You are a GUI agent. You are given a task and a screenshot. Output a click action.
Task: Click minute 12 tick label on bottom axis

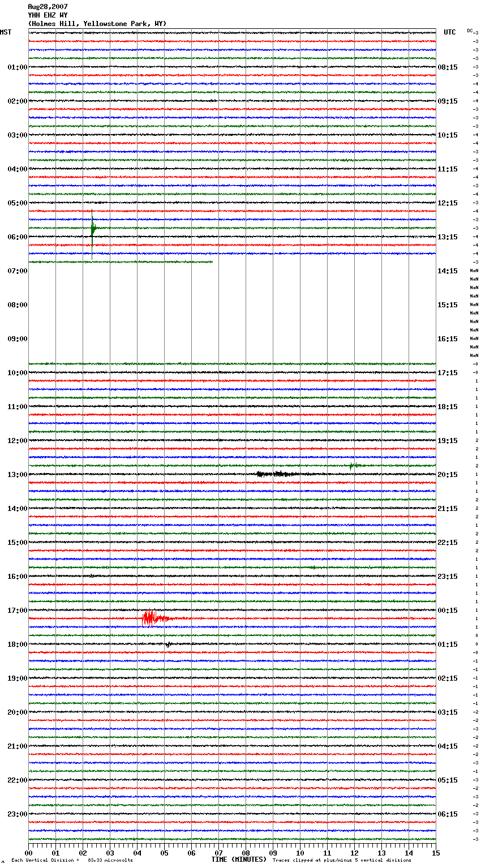[x=354, y=853]
